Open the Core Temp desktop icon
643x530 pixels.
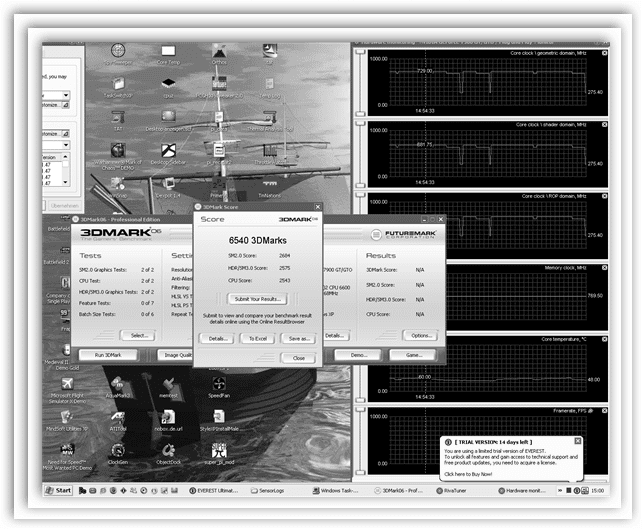pos(168,55)
